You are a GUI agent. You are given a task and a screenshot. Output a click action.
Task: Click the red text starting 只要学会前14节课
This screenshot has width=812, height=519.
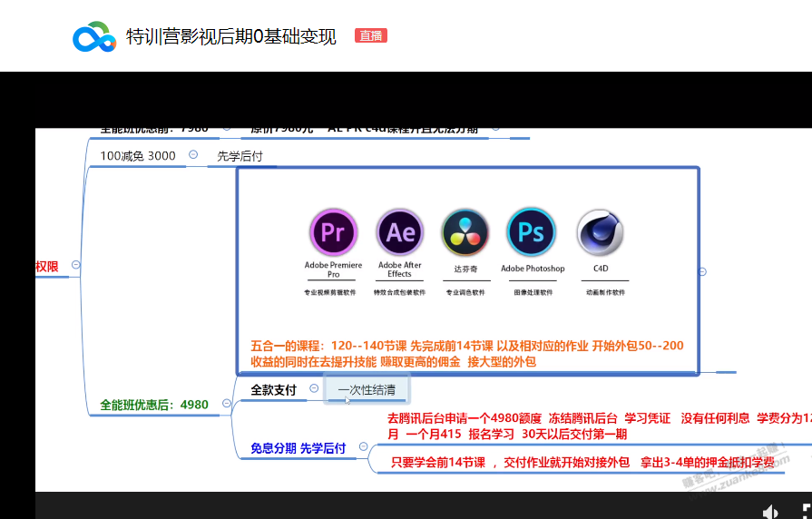pyautogui.click(x=582, y=463)
